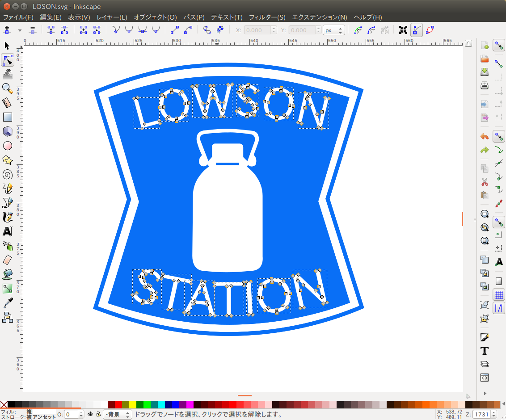Open the フィルター(S) menu
Screen dimensions: 506x420
267,17
